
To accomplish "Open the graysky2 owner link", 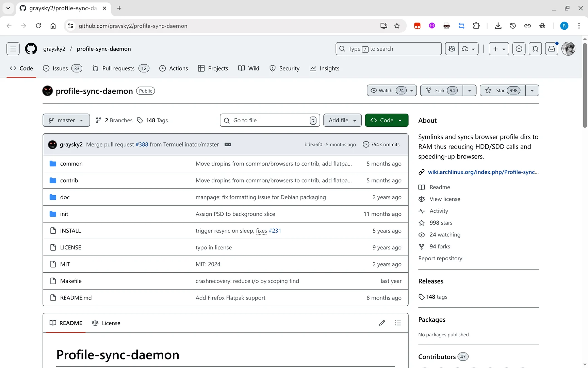I will [54, 49].
